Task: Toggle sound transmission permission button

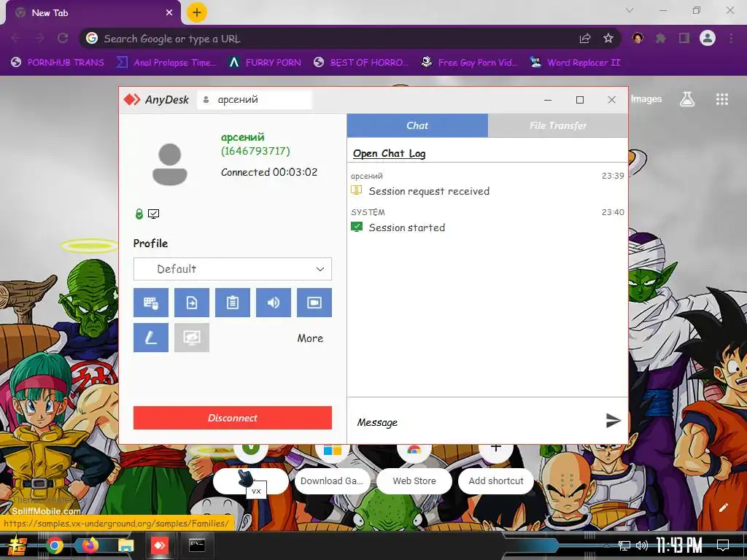Action: (274, 303)
